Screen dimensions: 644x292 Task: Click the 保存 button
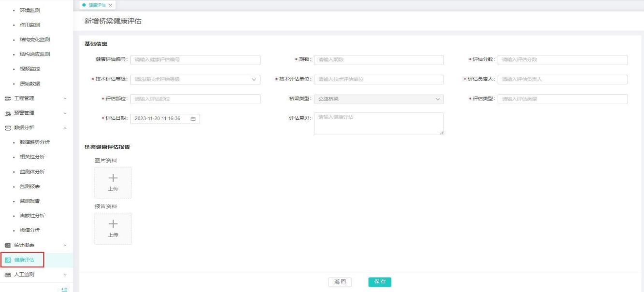click(x=379, y=282)
